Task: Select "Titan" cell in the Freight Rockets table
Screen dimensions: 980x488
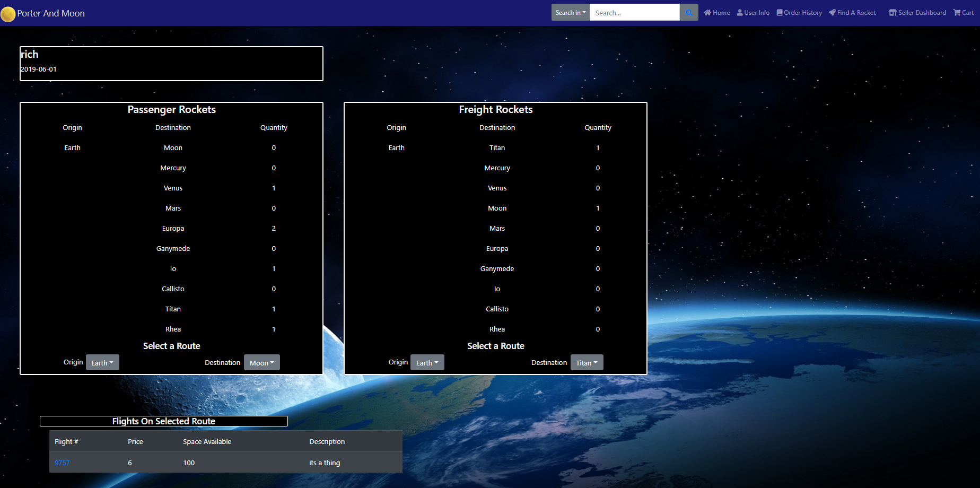Action: [497, 148]
